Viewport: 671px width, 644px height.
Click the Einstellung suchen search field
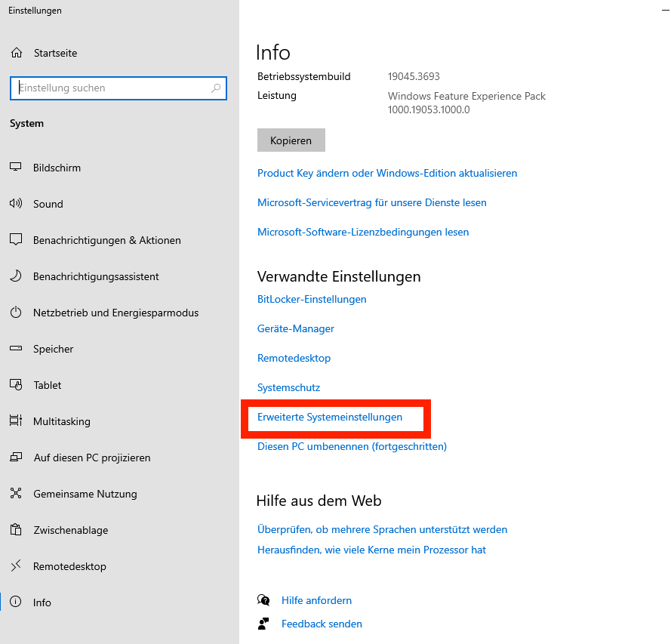[118, 88]
